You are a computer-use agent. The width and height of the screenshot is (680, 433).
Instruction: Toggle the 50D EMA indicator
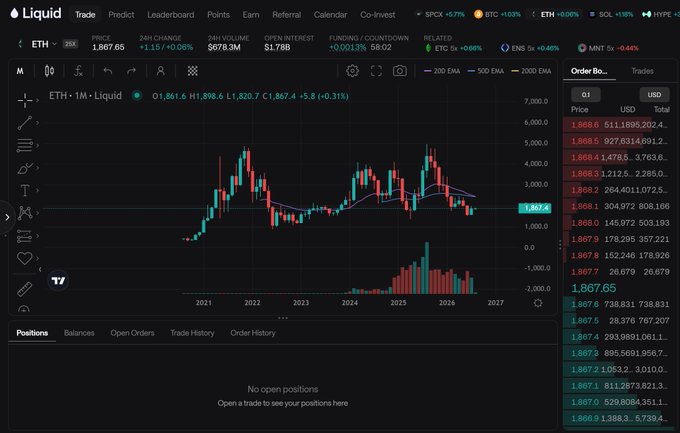[486, 71]
